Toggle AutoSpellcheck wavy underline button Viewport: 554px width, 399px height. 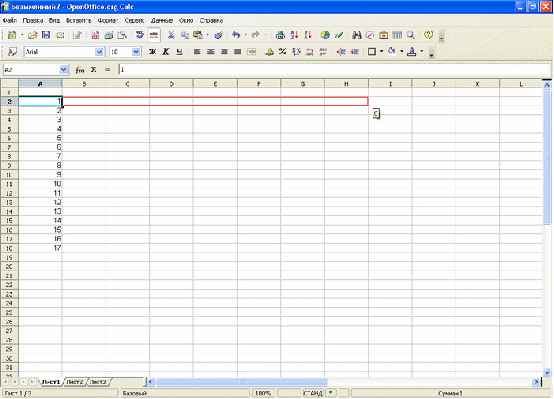coord(154,35)
